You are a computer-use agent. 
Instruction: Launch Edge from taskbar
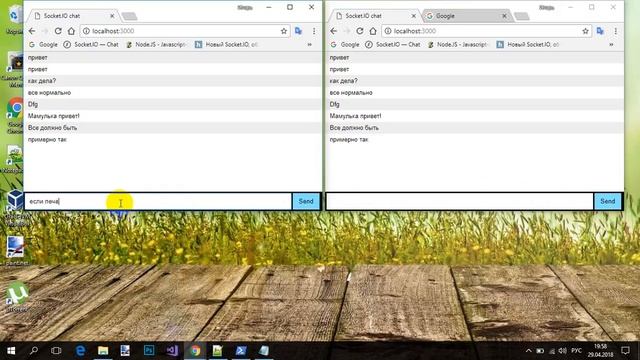pyautogui.click(x=80, y=351)
